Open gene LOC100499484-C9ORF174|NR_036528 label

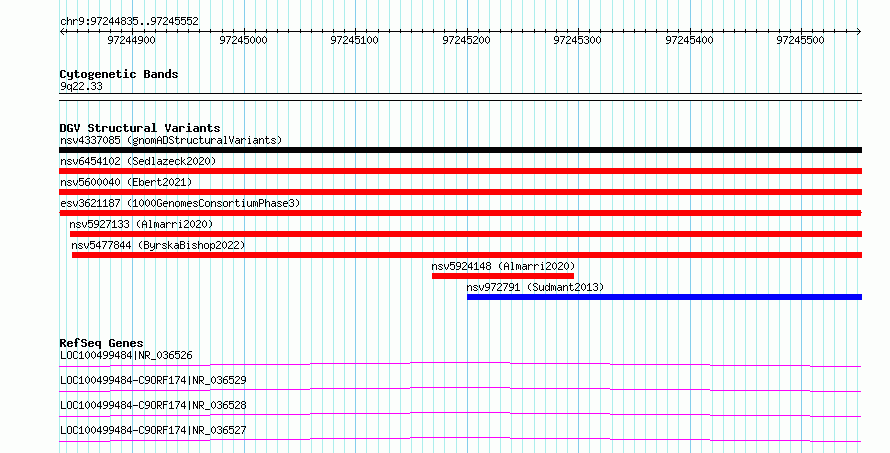[x=153, y=405]
